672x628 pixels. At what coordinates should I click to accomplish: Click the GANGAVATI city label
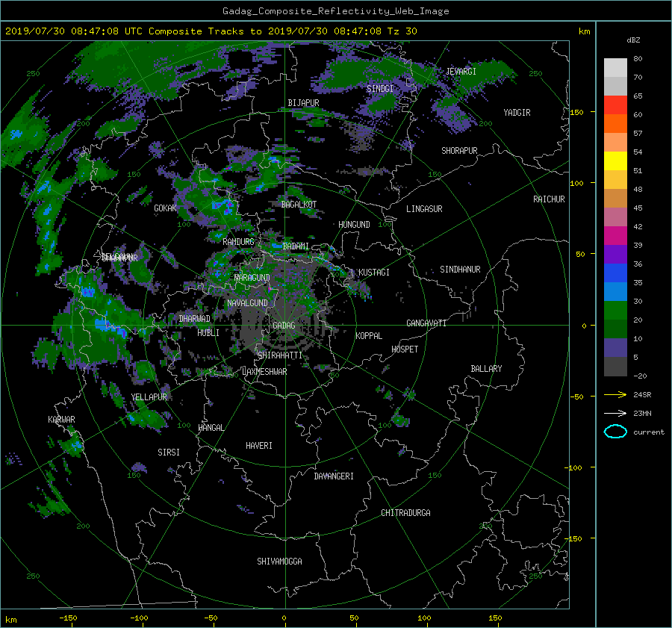[x=426, y=323]
